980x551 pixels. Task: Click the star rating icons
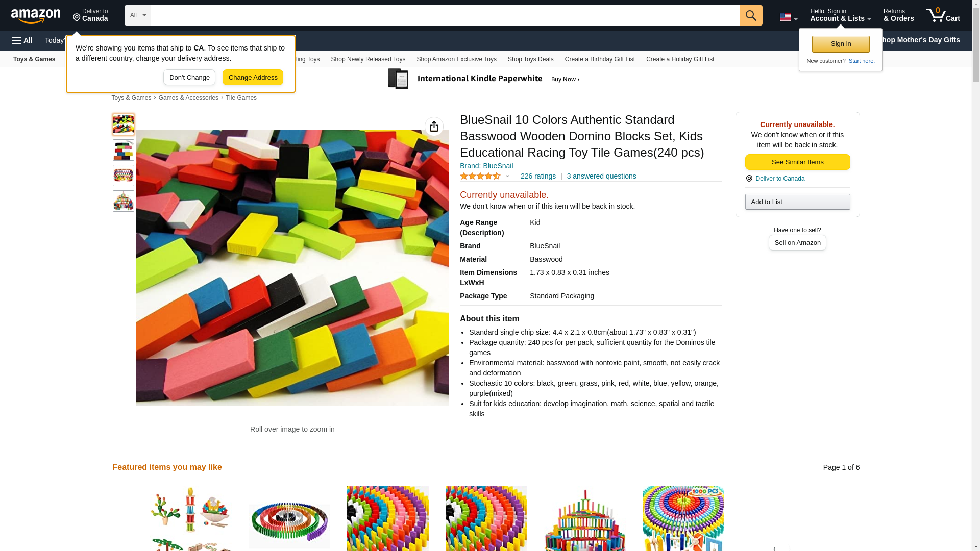tap(480, 176)
